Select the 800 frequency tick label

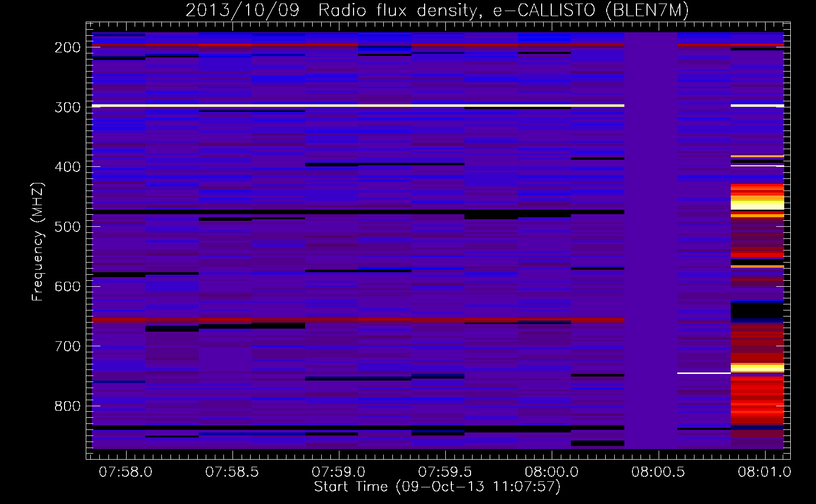[x=68, y=406]
